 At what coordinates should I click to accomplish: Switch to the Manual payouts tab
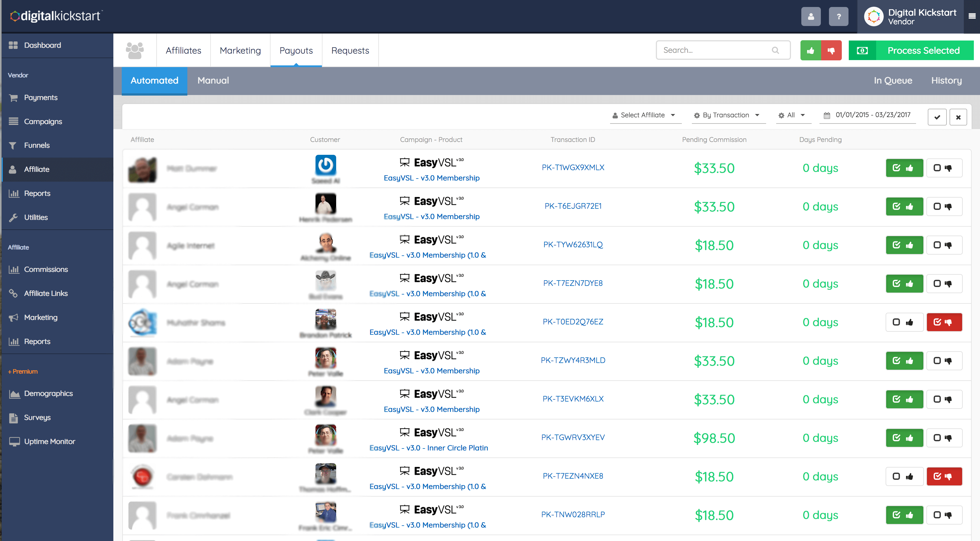[x=213, y=81]
